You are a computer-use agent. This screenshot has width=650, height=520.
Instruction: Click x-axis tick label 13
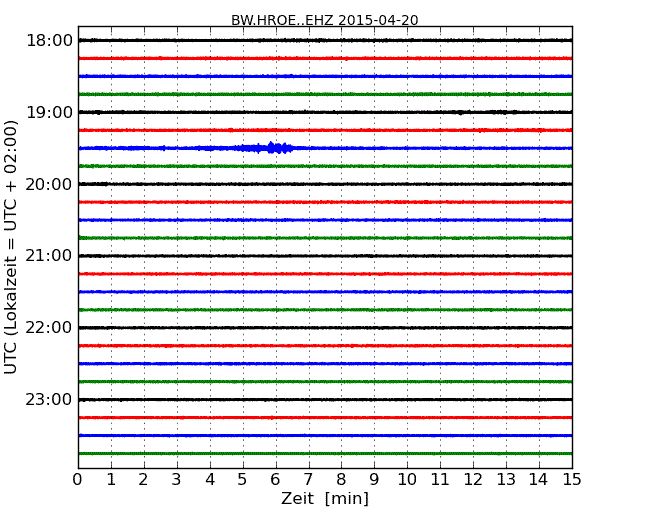tap(506, 480)
